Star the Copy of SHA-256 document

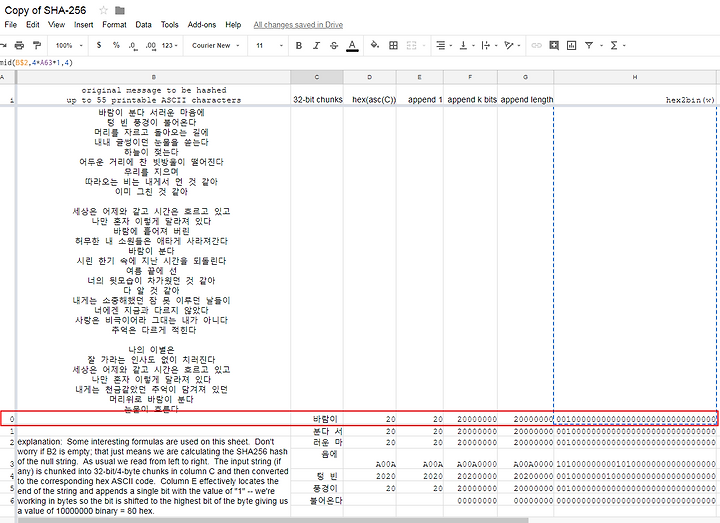tap(104, 10)
